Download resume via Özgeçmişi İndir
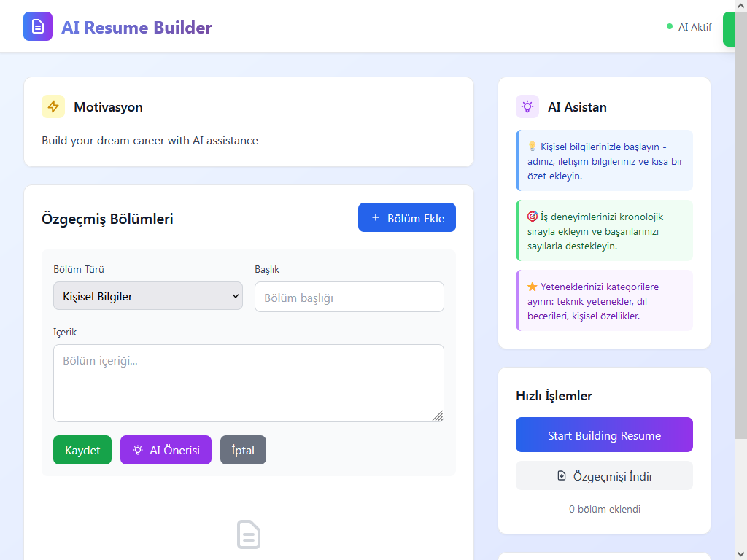 (604, 476)
